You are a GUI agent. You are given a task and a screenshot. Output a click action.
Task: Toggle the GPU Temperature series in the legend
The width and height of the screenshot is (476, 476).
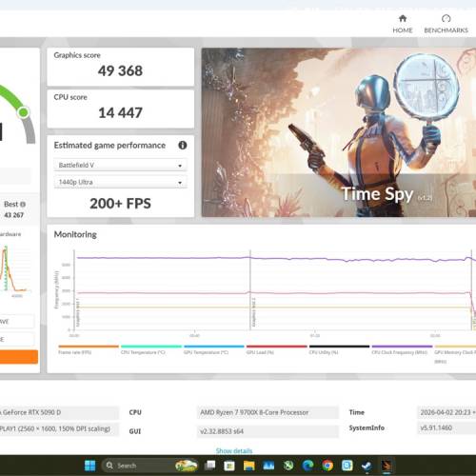coord(214,349)
